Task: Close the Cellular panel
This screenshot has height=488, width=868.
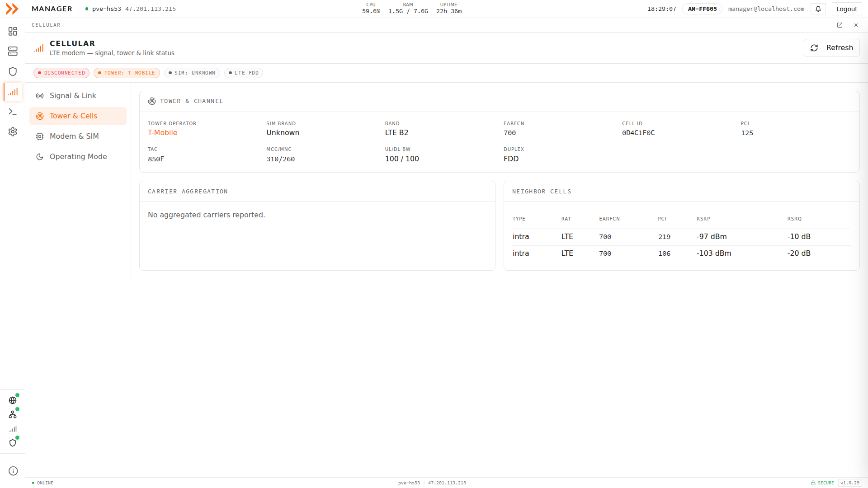Action: 856,25
